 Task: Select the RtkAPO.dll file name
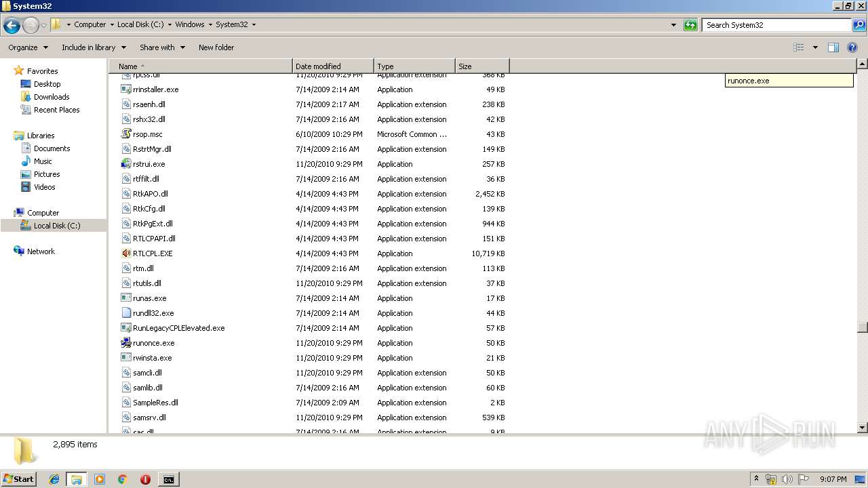151,194
